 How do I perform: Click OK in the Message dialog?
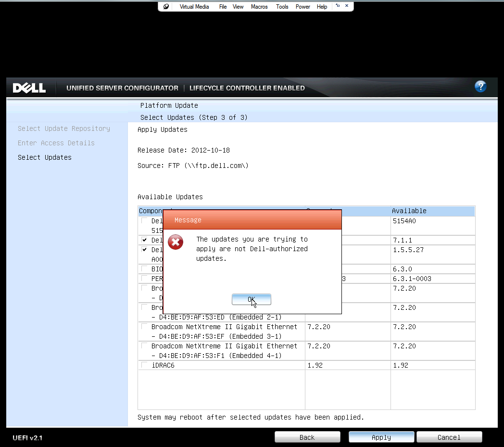[x=252, y=299]
